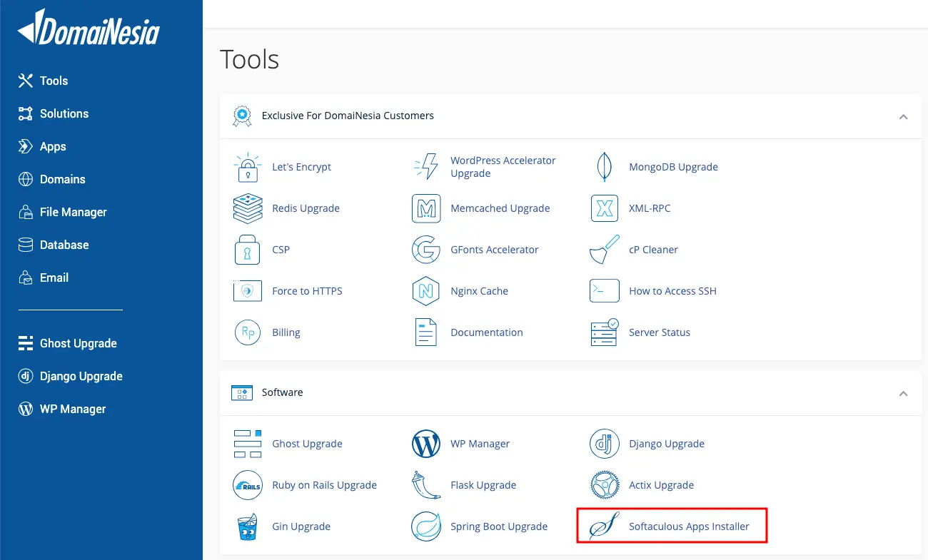Image resolution: width=928 pixels, height=560 pixels.
Task: Click the How to Access SSH terminal icon
Action: (x=605, y=291)
